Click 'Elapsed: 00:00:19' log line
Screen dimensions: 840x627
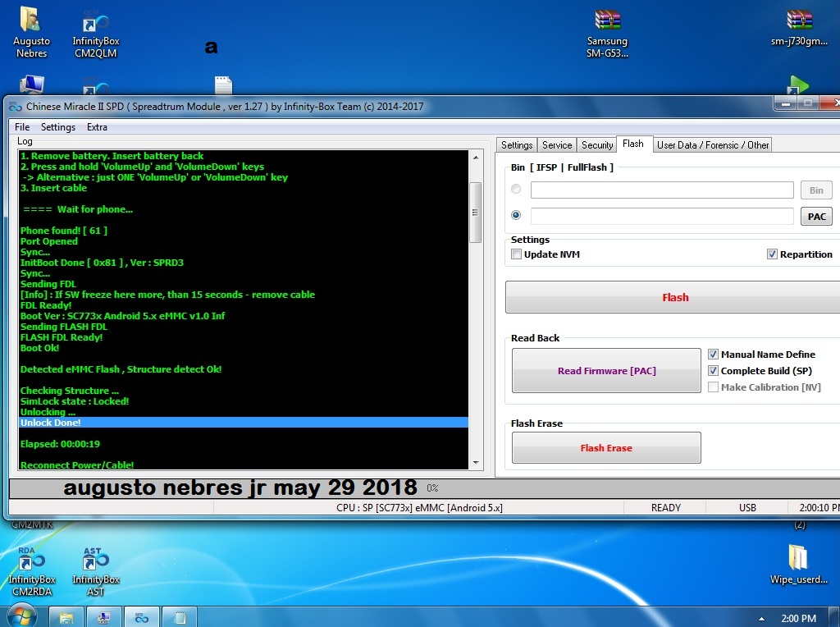pos(60,444)
